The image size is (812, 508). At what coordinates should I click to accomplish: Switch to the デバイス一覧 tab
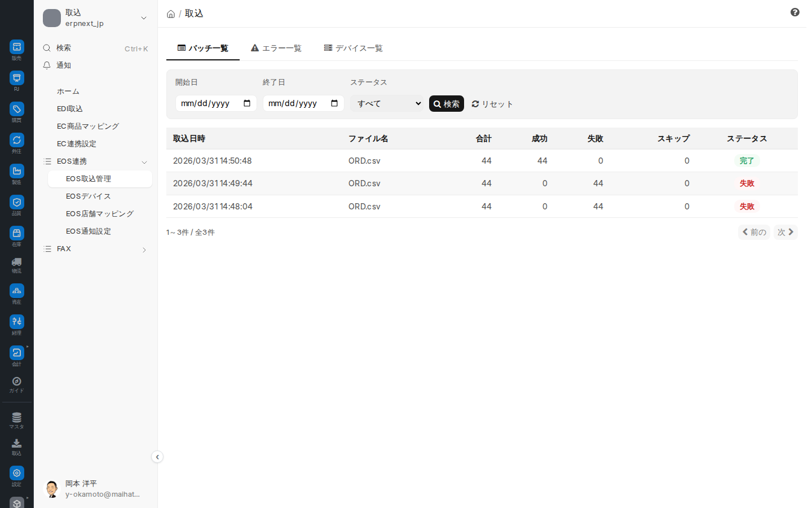click(x=354, y=49)
